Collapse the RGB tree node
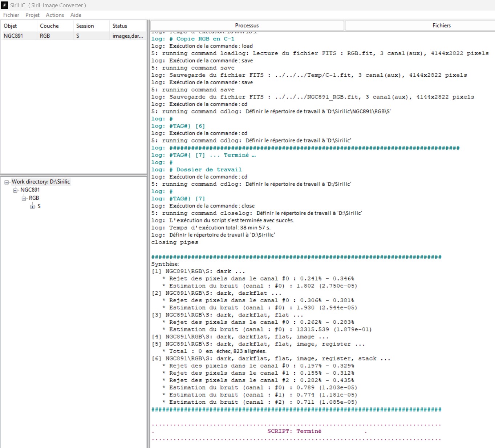This screenshot has height=448, width=495. click(24, 198)
